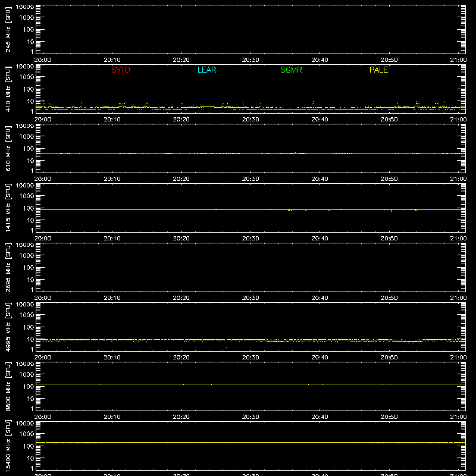Click the 21:00 label below 8800 MHz plot

(x=458, y=417)
